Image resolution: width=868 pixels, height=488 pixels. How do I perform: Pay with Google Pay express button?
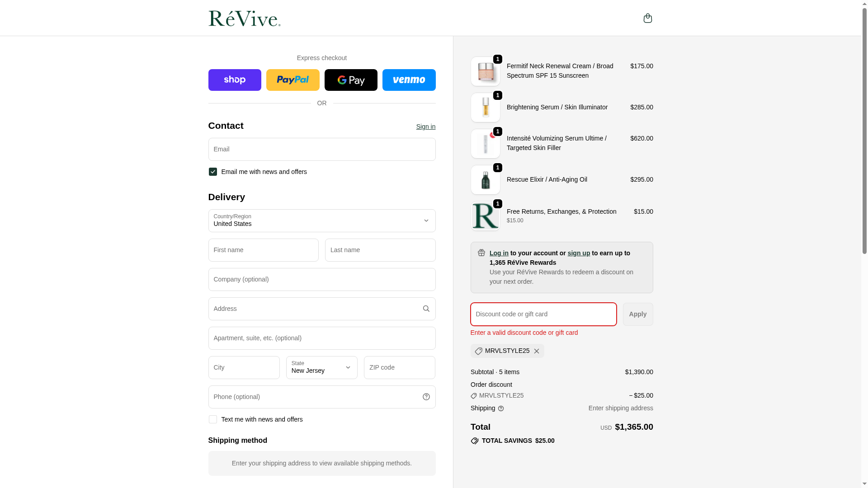pyautogui.click(x=351, y=80)
